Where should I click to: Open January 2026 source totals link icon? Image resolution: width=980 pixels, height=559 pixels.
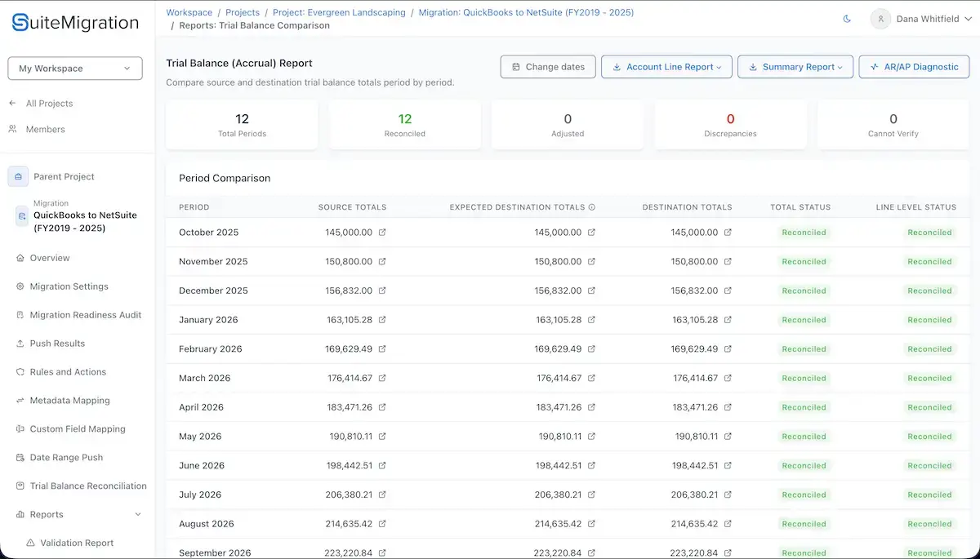click(382, 320)
